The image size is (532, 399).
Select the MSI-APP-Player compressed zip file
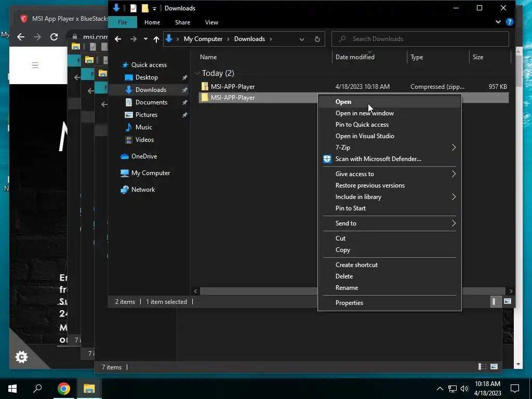(x=233, y=87)
